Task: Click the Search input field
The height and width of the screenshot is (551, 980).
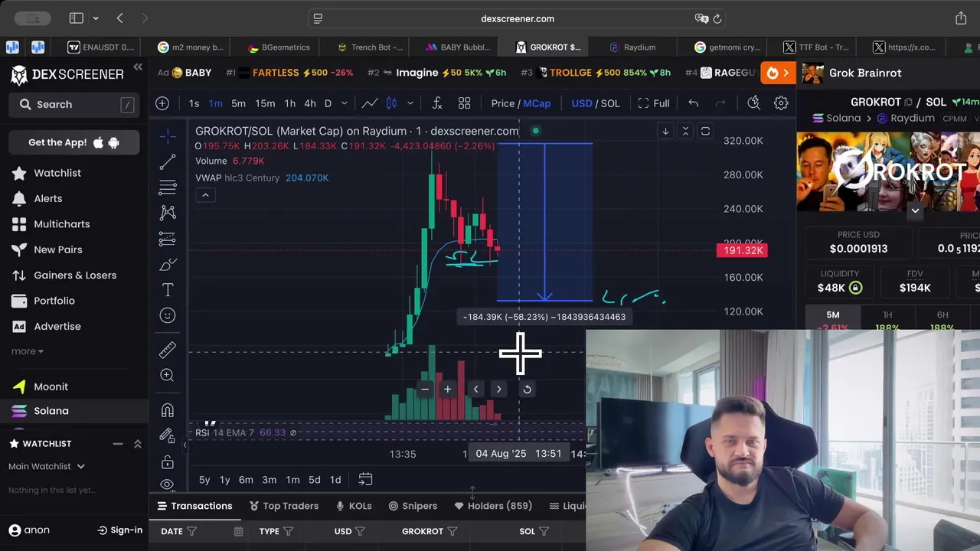Action: [74, 105]
